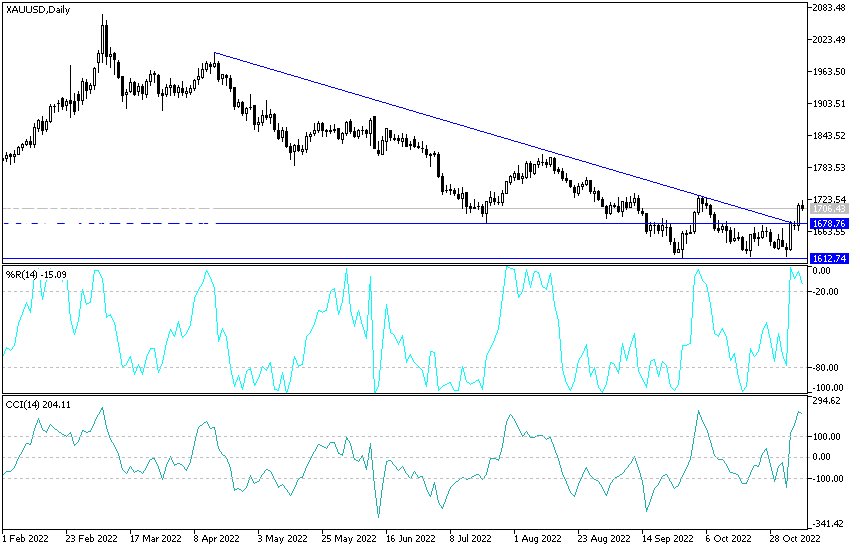Select the 294.62 value on the CCI scale

click(827, 401)
